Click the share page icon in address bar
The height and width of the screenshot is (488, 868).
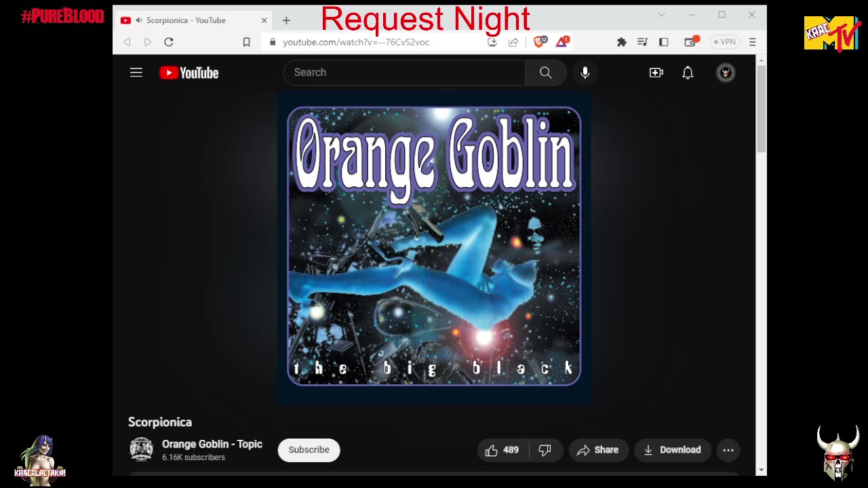point(513,42)
